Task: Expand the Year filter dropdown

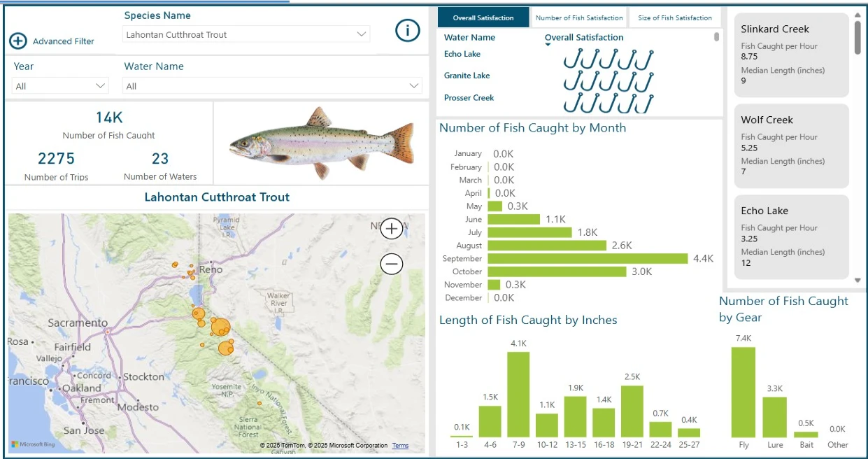Action: coord(61,86)
